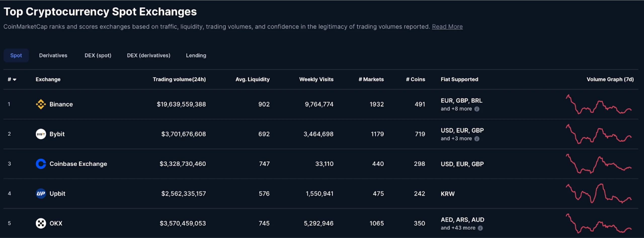Click Bybit markets count 1179
Image resolution: width=644 pixels, height=238 pixels.
(x=377, y=134)
